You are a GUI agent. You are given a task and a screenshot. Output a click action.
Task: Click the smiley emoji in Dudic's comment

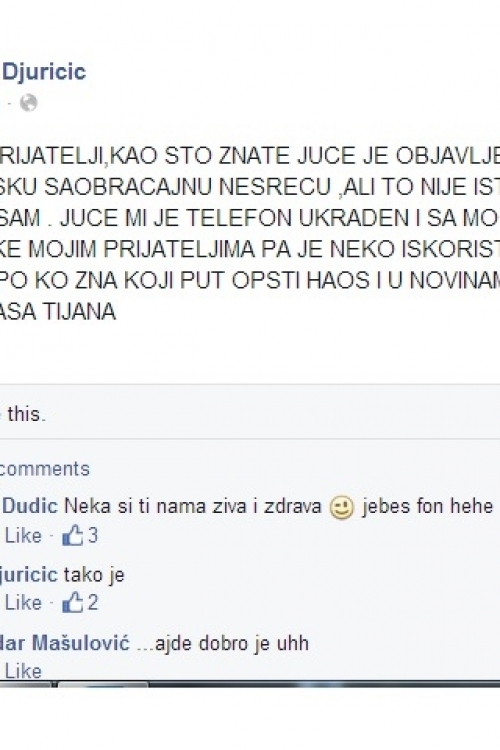click(x=342, y=508)
